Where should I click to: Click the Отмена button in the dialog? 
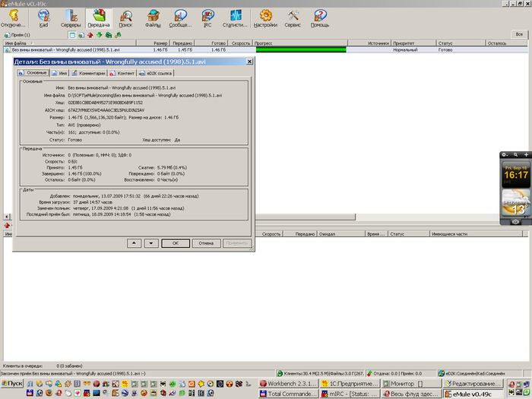pos(206,243)
